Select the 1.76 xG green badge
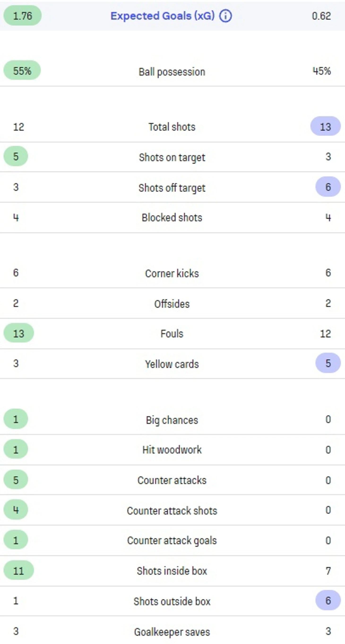 pyautogui.click(x=22, y=16)
